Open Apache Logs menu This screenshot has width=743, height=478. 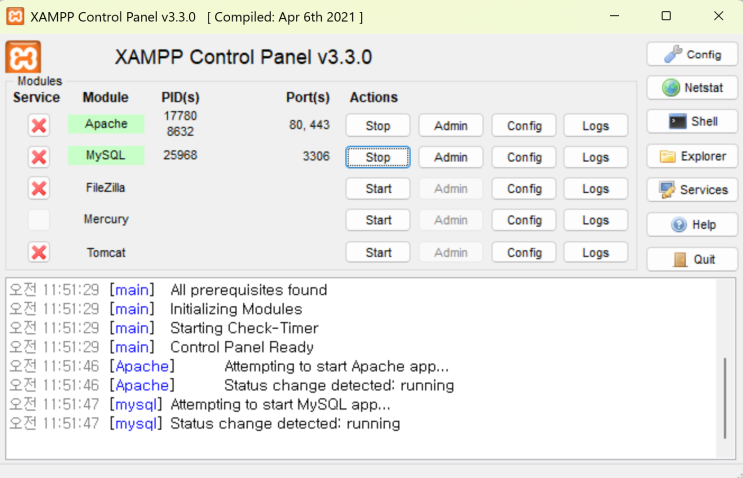point(596,126)
